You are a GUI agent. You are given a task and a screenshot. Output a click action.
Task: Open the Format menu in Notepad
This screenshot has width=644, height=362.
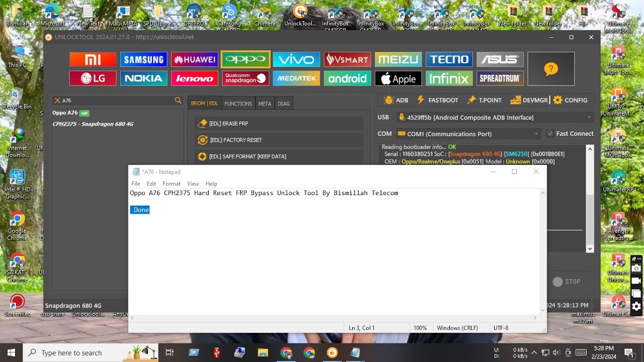pos(171,184)
